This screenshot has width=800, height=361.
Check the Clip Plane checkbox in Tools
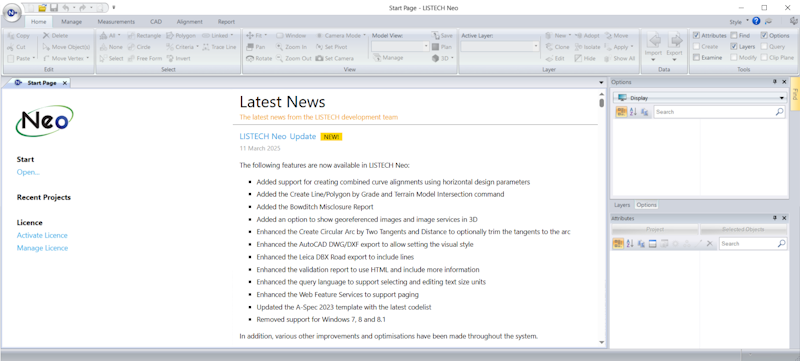(x=764, y=58)
